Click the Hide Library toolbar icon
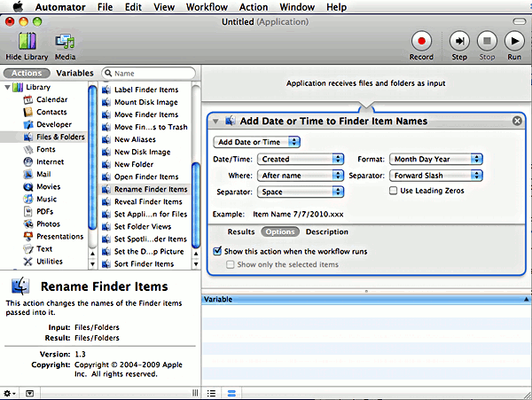Screen dimensions: 532x400 27,41
